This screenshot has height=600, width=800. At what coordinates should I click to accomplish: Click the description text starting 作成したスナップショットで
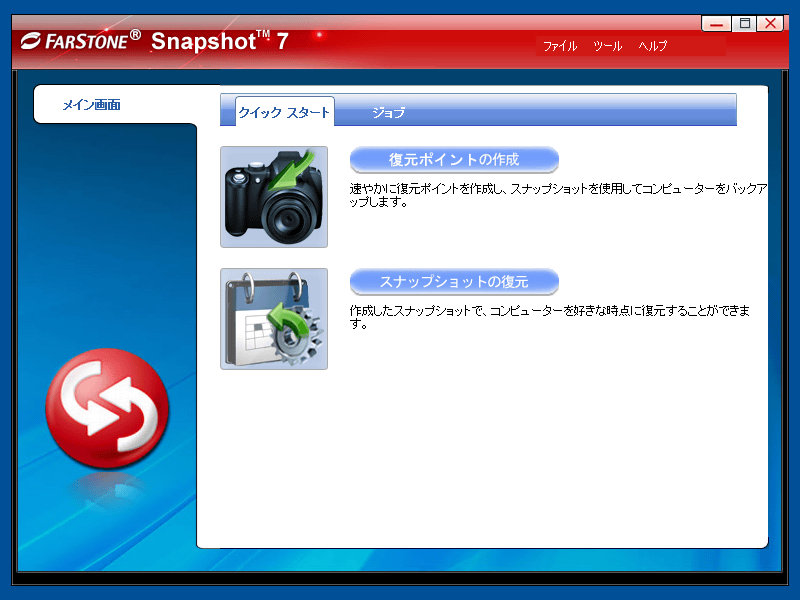click(549, 317)
